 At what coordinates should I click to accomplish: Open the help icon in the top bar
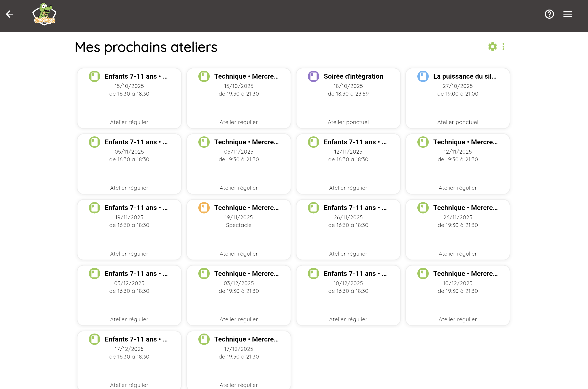click(x=549, y=14)
